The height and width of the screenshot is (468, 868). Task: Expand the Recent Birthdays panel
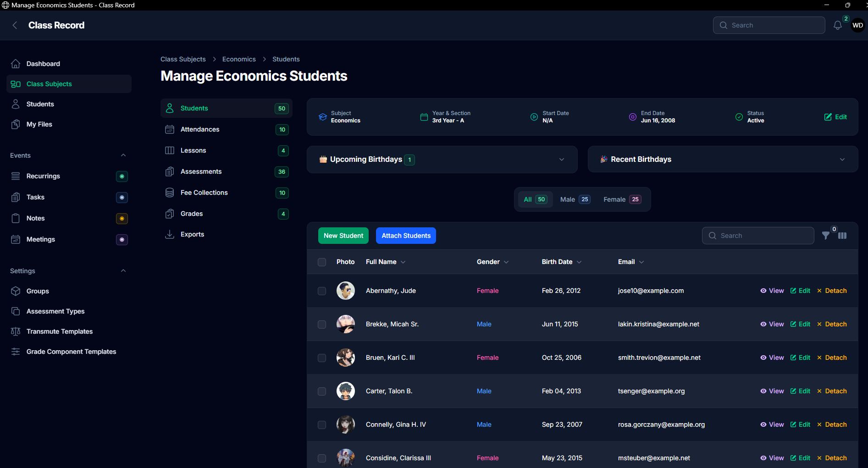tap(842, 160)
